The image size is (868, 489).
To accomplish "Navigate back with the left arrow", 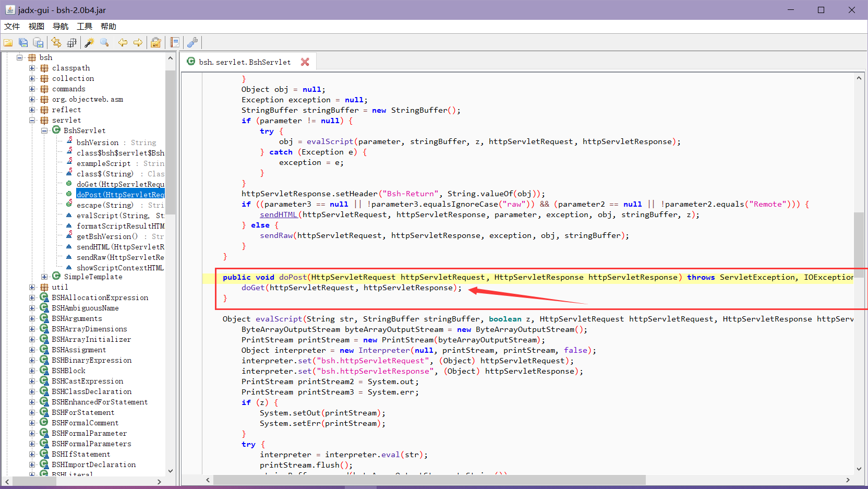I will (123, 43).
